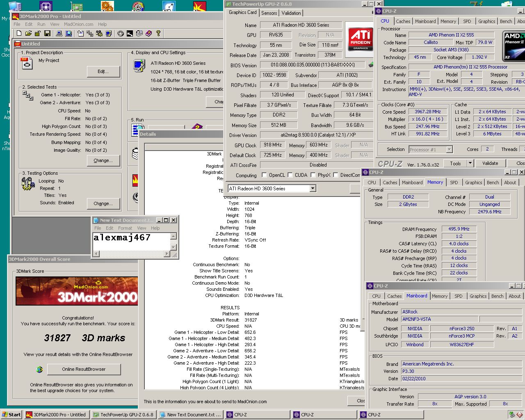This screenshot has width=525, height=420.
Task: Switch to TechPowerUp GPU-Z taskbar item
Action: 123,415
